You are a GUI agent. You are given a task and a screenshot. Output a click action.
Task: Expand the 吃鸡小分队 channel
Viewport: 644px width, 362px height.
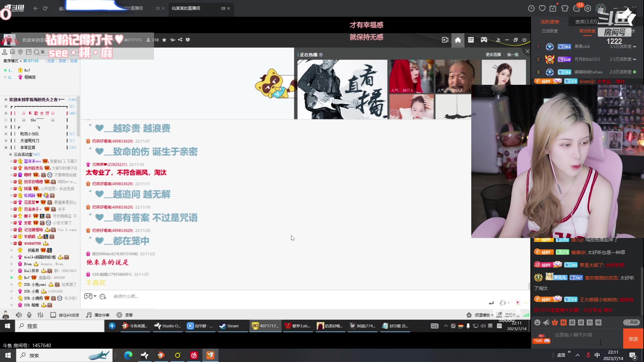(x=6, y=134)
